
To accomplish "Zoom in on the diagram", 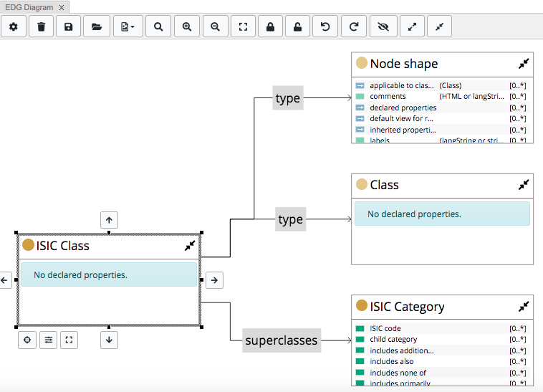I will pyautogui.click(x=187, y=27).
